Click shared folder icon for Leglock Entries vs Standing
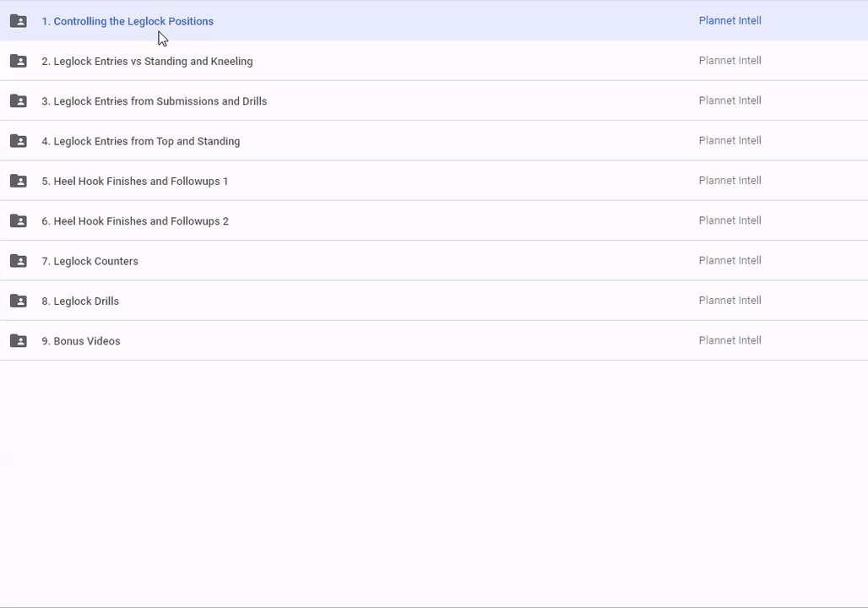 click(x=19, y=61)
